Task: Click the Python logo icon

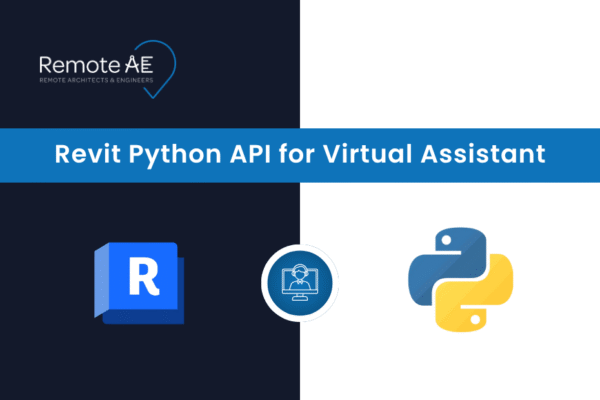Action: (x=460, y=280)
